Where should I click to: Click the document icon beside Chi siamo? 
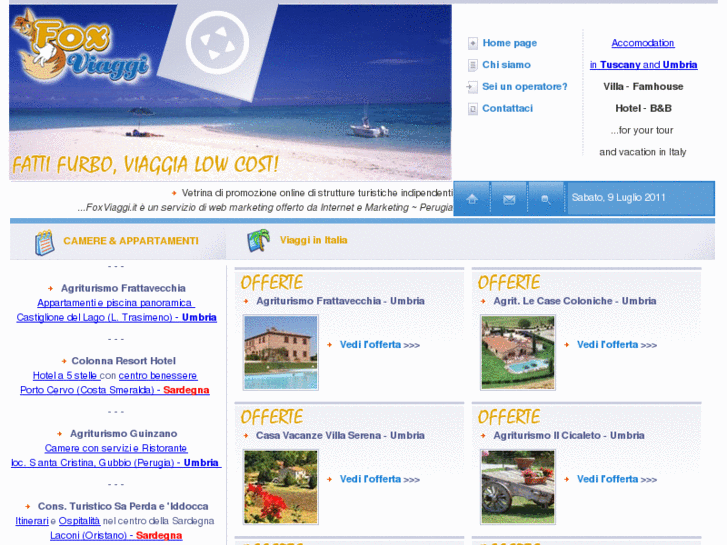tap(472, 65)
